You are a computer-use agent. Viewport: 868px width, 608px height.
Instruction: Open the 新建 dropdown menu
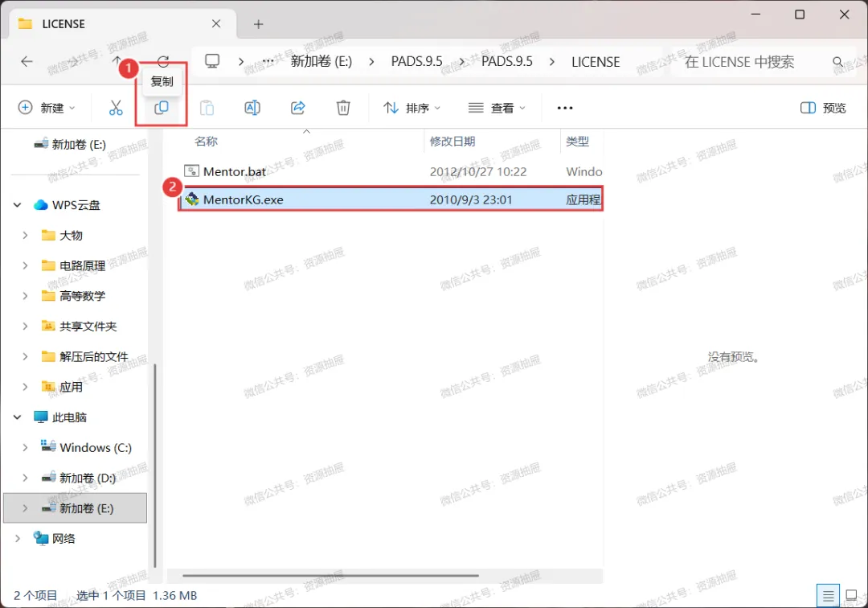click(47, 108)
